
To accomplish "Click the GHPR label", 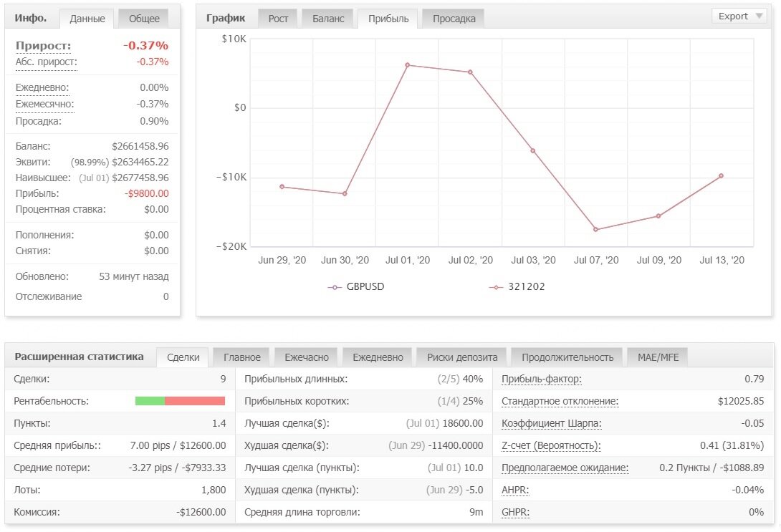I will tap(515, 512).
